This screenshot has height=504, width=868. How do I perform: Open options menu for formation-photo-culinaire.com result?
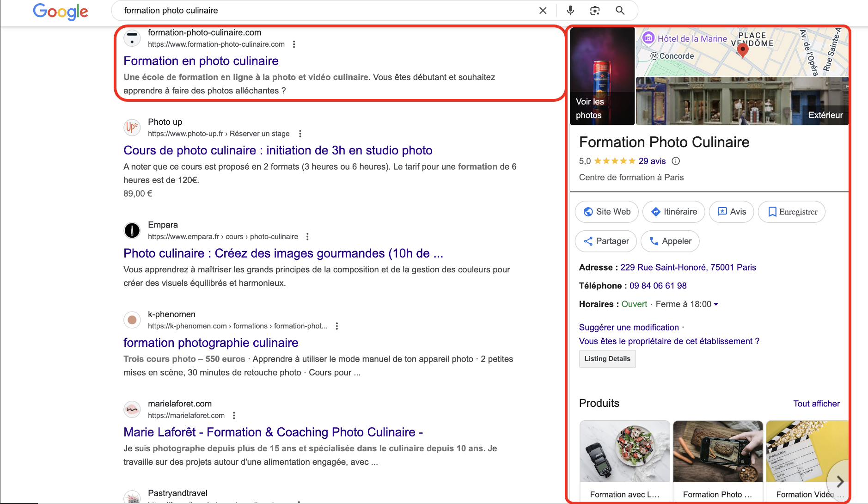(294, 44)
